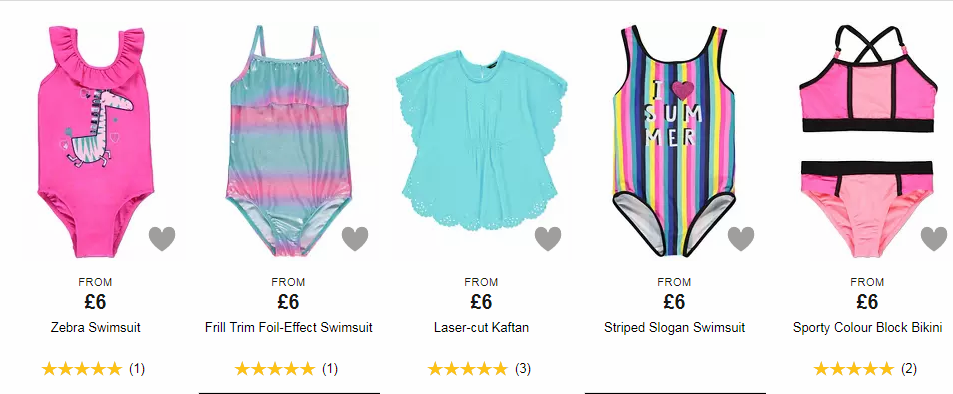The width and height of the screenshot is (953, 394).
Task: Click Frill Trim Foil-Effect Swimsuit title
Action: click(289, 328)
